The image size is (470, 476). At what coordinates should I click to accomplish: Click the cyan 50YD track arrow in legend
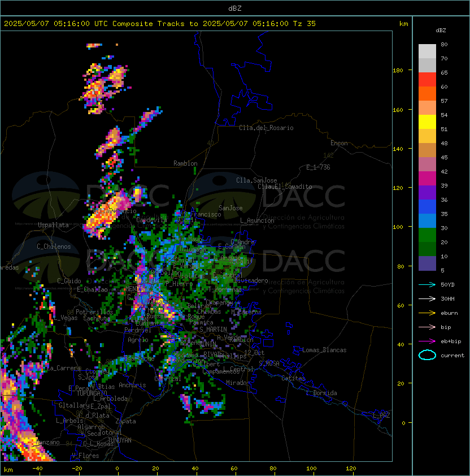click(x=427, y=285)
